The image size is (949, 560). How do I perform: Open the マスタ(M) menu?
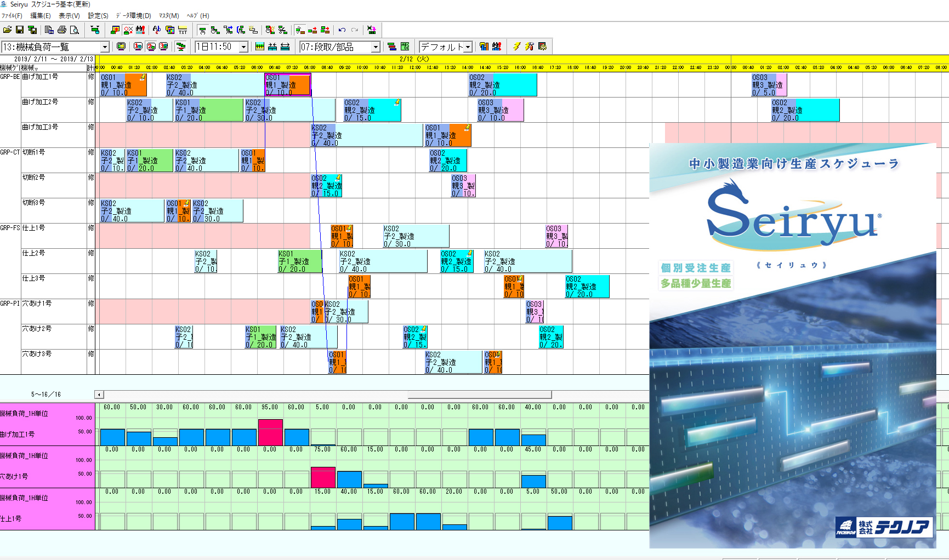pos(169,16)
